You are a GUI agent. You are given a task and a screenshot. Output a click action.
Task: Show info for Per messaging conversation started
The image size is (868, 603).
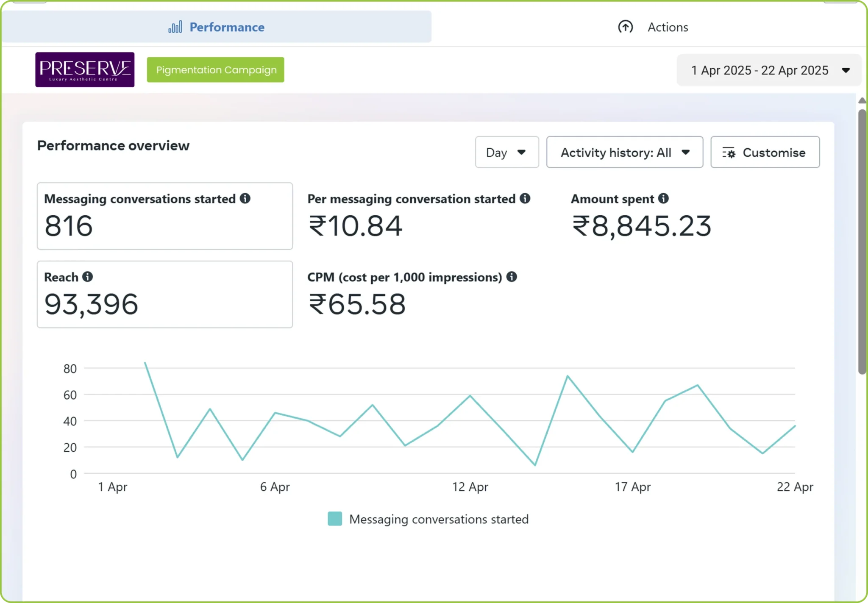(x=525, y=198)
